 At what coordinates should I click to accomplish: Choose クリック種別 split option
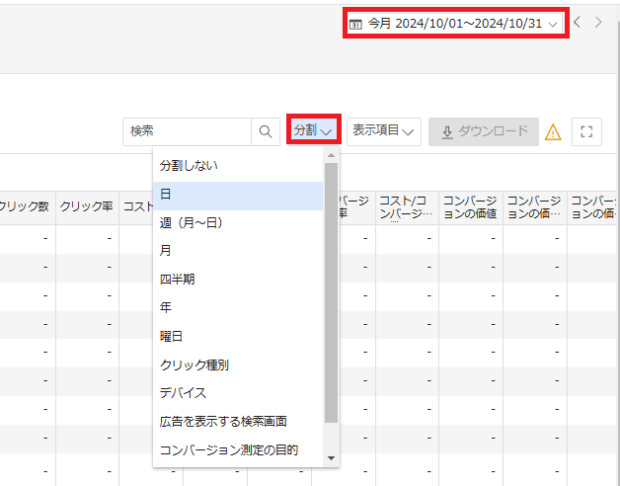pos(194,365)
